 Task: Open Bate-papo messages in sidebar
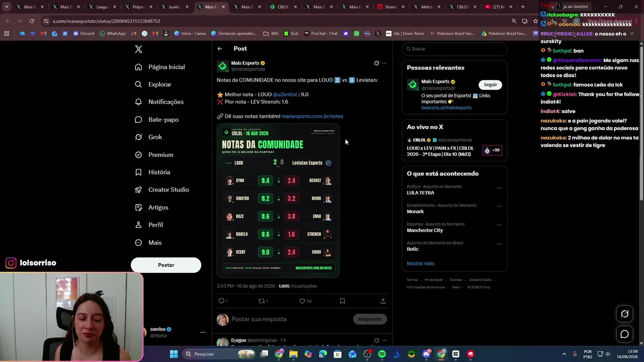pos(156,120)
